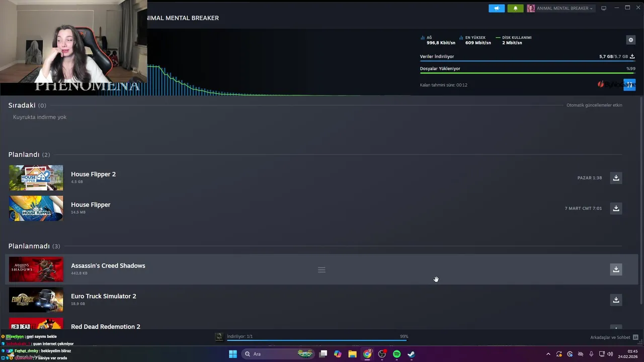Click the bottom 99% download progress bar
Viewport: 644px width, 362px height.
(317, 340)
